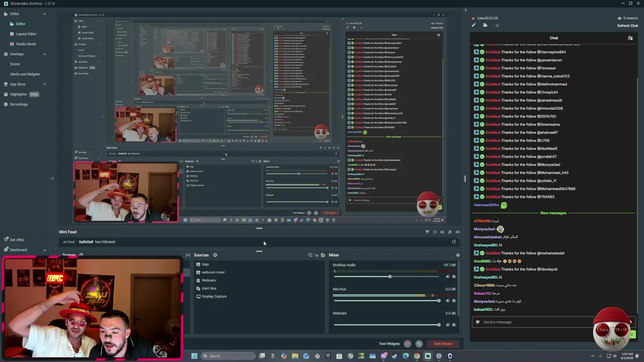Image resolution: width=644 pixels, height=362 pixels.
Task: Open the Windows Start menu
Action: point(194,356)
